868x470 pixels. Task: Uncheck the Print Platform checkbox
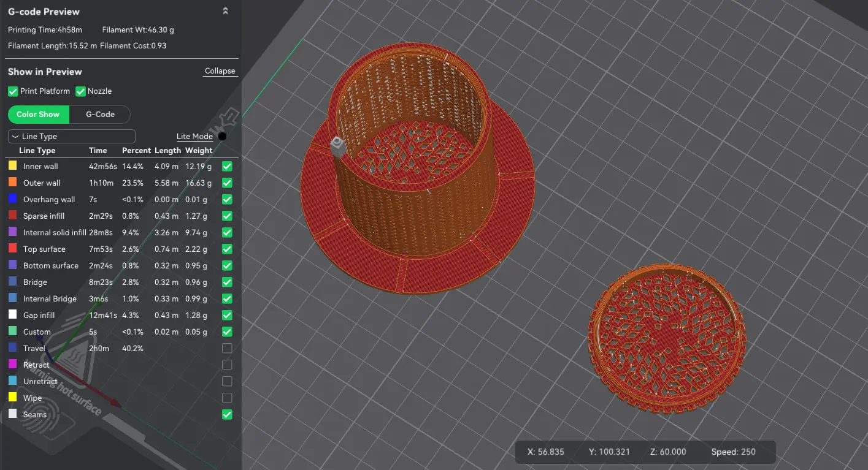pyautogui.click(x=13, y=91)
